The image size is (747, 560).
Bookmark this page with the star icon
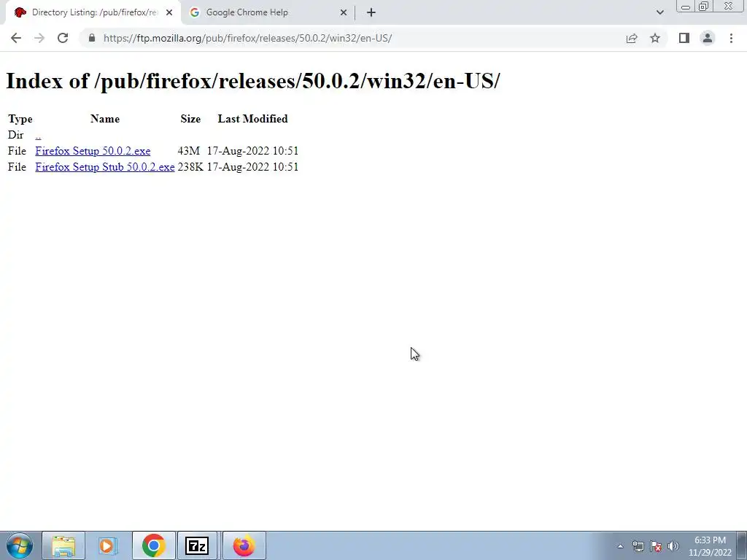tap(655, 38)
